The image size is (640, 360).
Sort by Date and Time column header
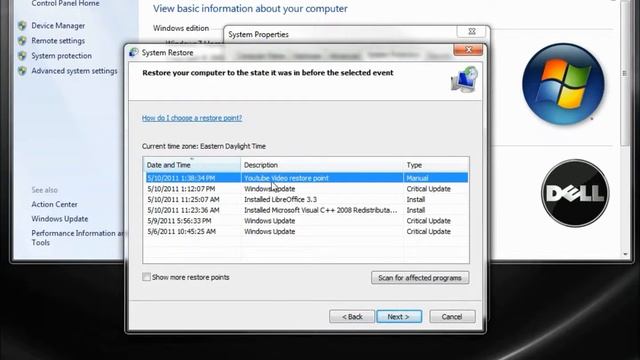coord(193,165)
